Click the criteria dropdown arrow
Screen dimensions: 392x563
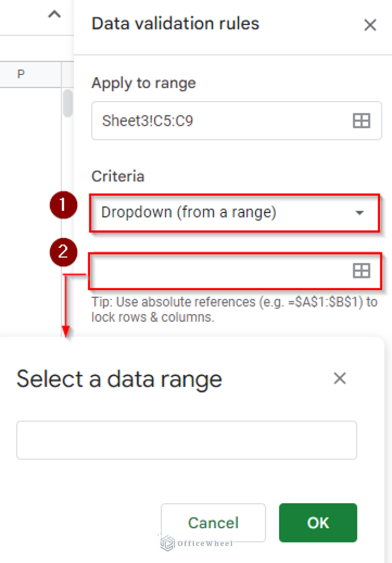click(360, 213)
